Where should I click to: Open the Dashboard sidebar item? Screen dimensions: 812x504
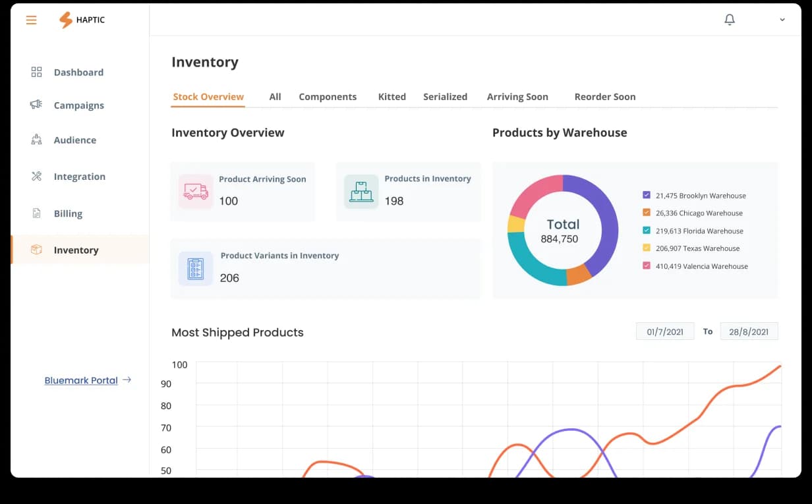tap(78, 72)
